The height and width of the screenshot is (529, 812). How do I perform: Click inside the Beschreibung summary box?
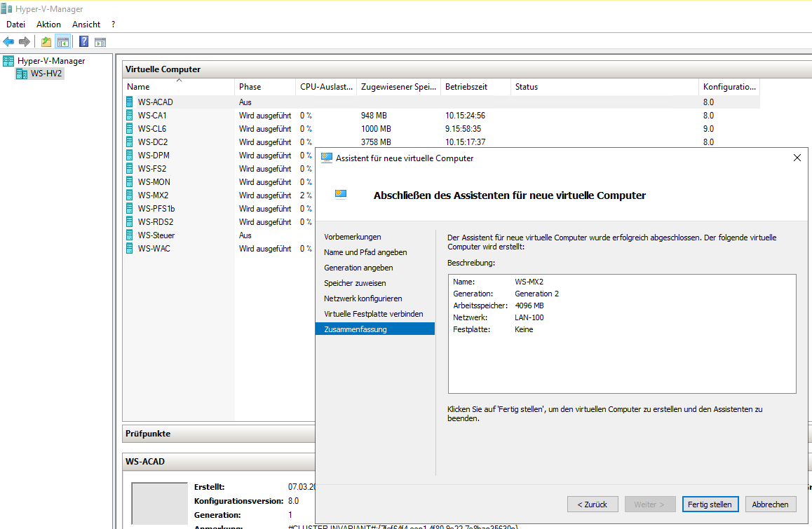click(x=622, y=334)
